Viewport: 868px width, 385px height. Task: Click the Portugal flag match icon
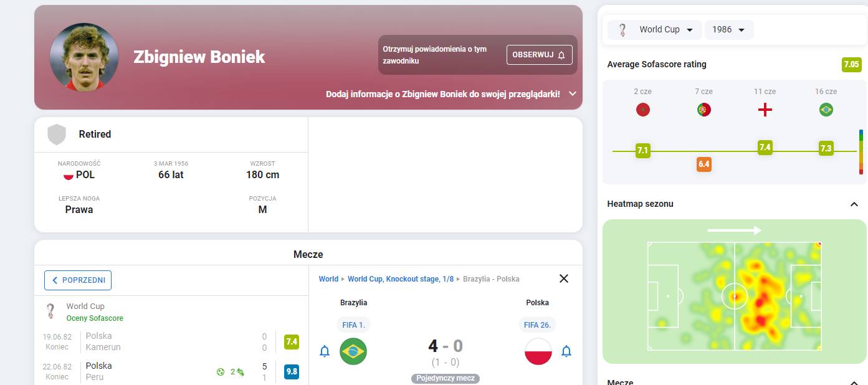click(x=703, y=110)
